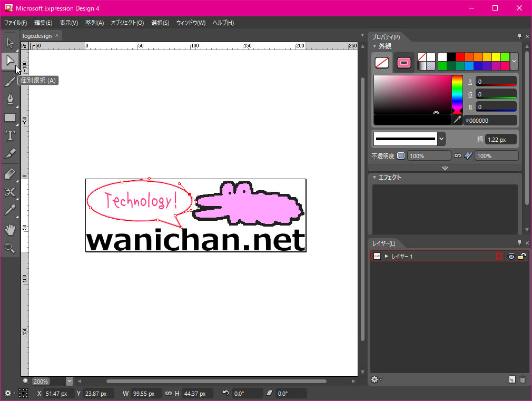Viewport: 532px width, 401px height.
Task: Select the Direct Selection tool
Action: coord(10,61)
